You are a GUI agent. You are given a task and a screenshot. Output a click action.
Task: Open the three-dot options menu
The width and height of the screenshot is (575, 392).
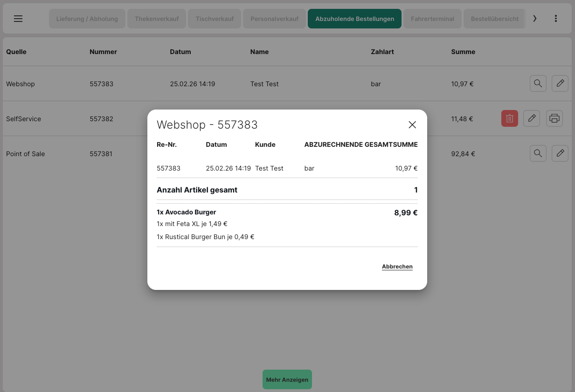coord(555,19)
